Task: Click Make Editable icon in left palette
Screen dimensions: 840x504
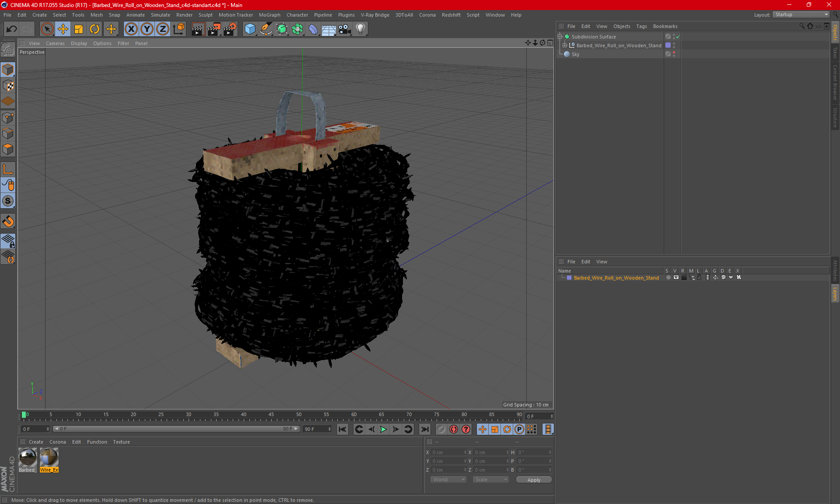Action: (x=8, y=49)
